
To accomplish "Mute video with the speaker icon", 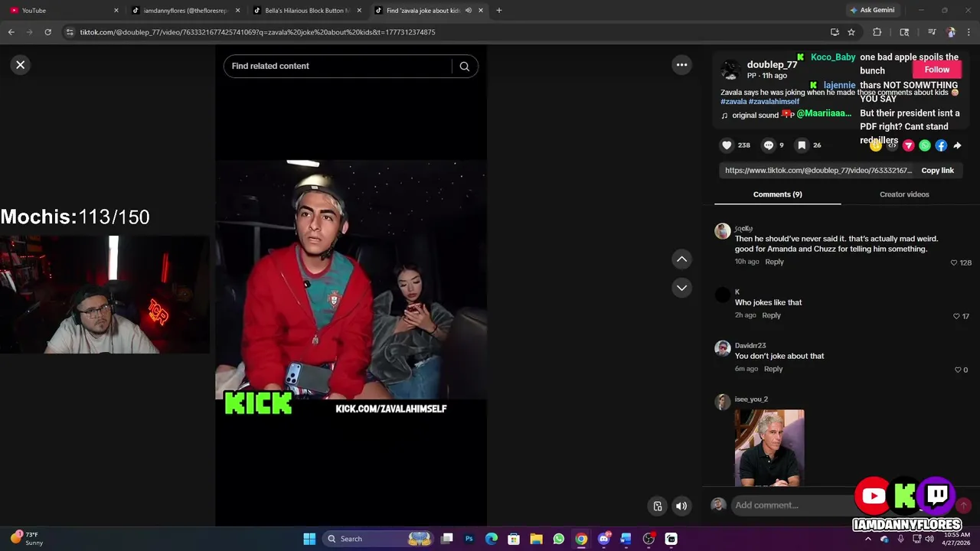I will tap(681, 506).
